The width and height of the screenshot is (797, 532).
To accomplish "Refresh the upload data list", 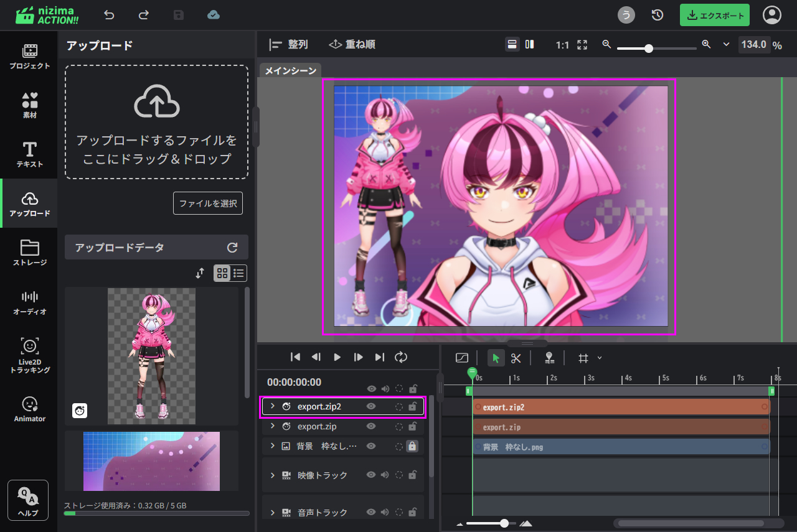I will [232, 248].
